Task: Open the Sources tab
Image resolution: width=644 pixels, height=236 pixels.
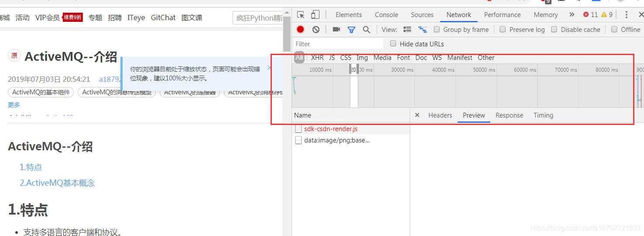Action: [422, 15]
